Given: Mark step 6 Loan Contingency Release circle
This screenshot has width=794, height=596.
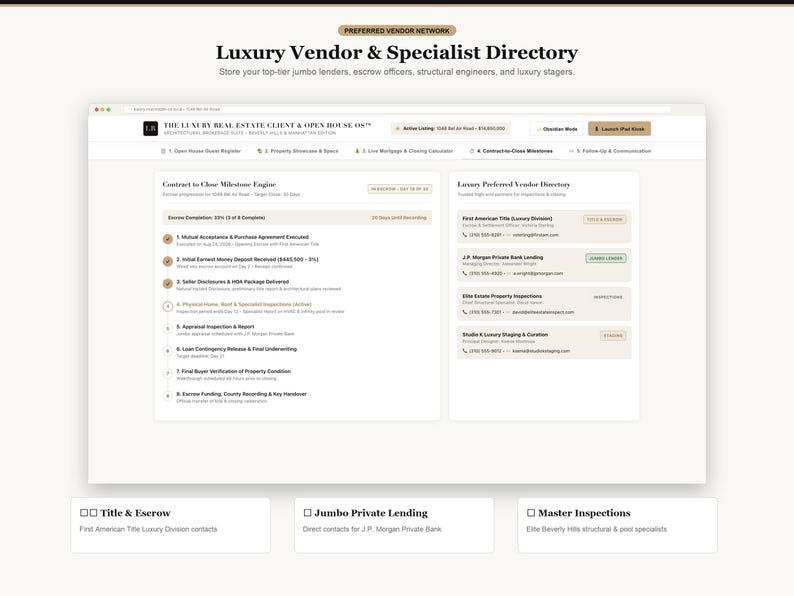Looking at the screenshot, I should (x=168, y=351).
